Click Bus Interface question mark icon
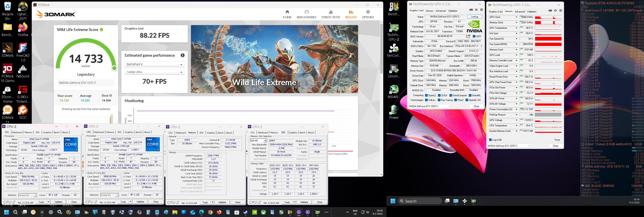Image resolution: width=644 pixels, height=217 pixels. coord(482,46)
